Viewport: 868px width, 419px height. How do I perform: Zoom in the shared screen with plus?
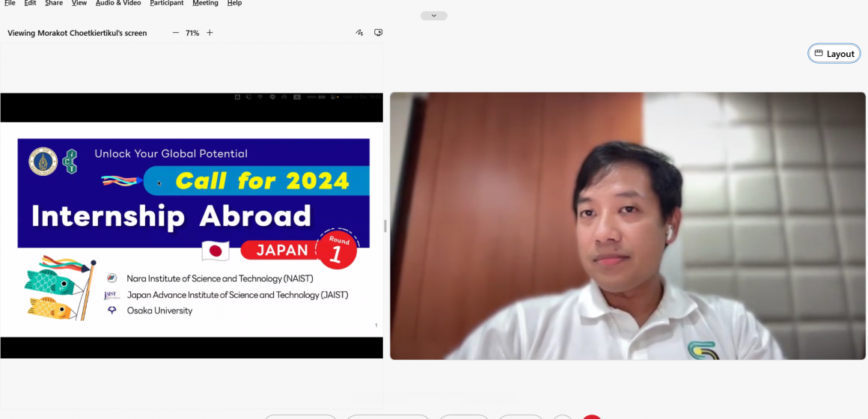(x=210, y=33)
